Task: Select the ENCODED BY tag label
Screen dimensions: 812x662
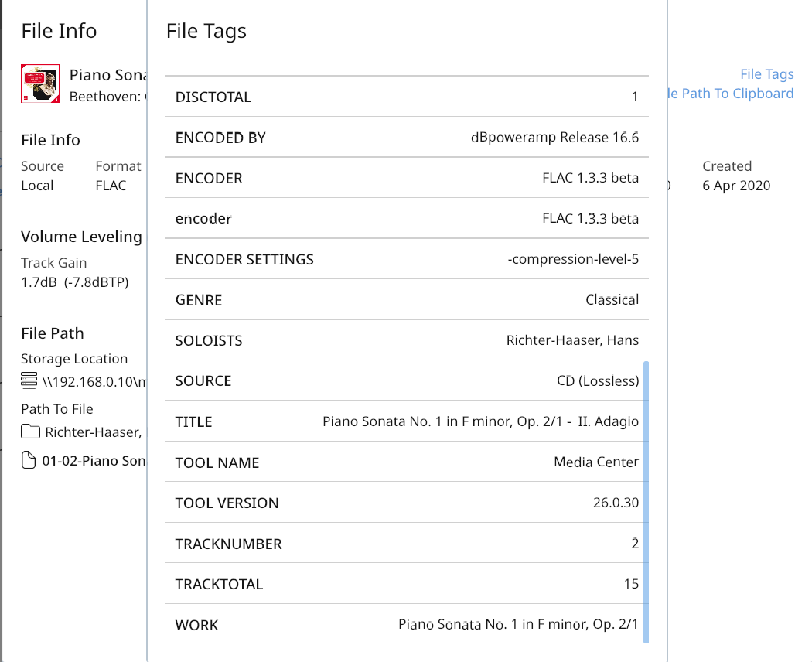Action: (x=220, y=138)
